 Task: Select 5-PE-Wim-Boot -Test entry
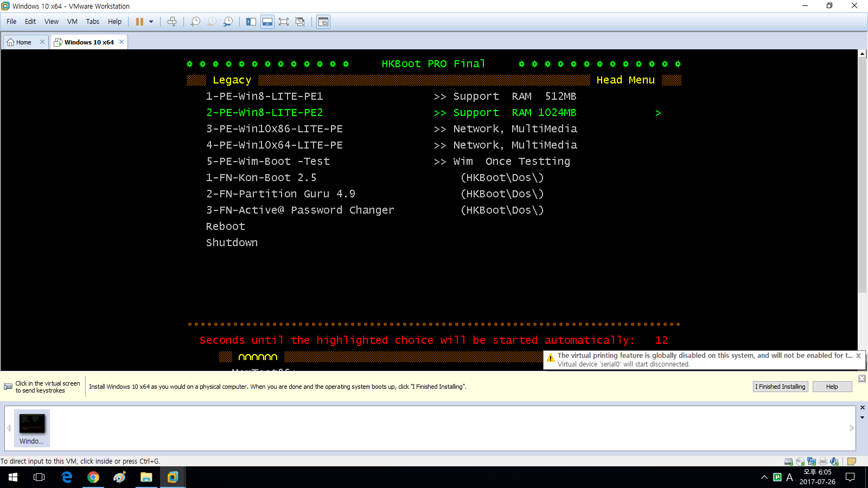coord(268,162)
